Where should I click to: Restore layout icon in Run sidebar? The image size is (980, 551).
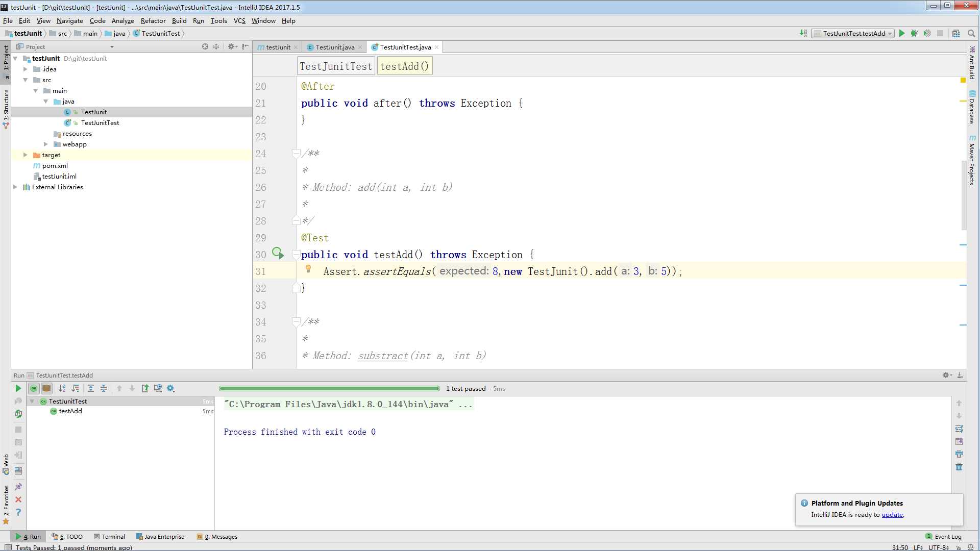(18, 470)
